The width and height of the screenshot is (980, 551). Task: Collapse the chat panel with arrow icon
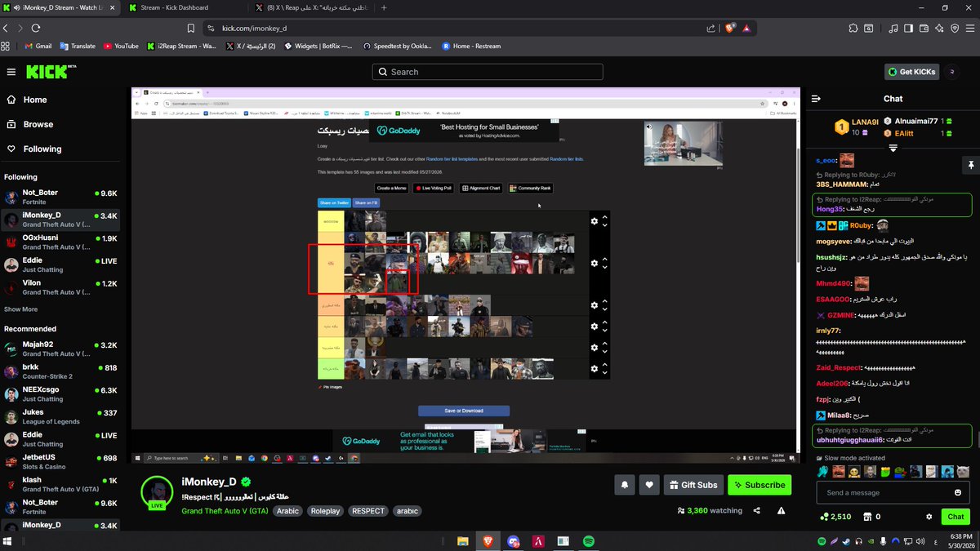point(815,99)
